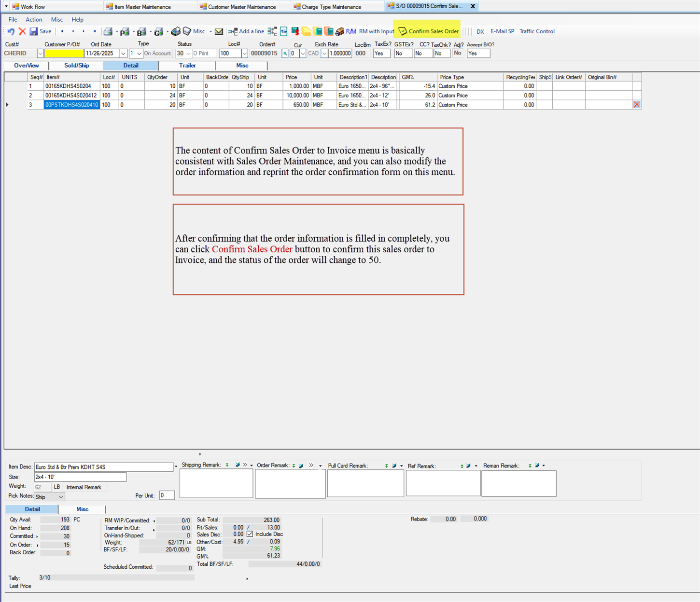Delete line 3 using the red X icon
Viewport: 700px width, 602px height.
[636, 104]
